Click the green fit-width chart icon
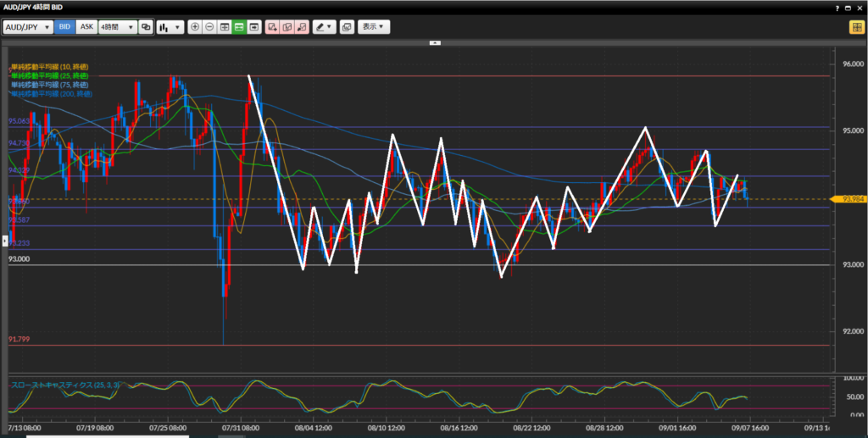This screenshot has width=868, height=438. click(x=240, y=27)
